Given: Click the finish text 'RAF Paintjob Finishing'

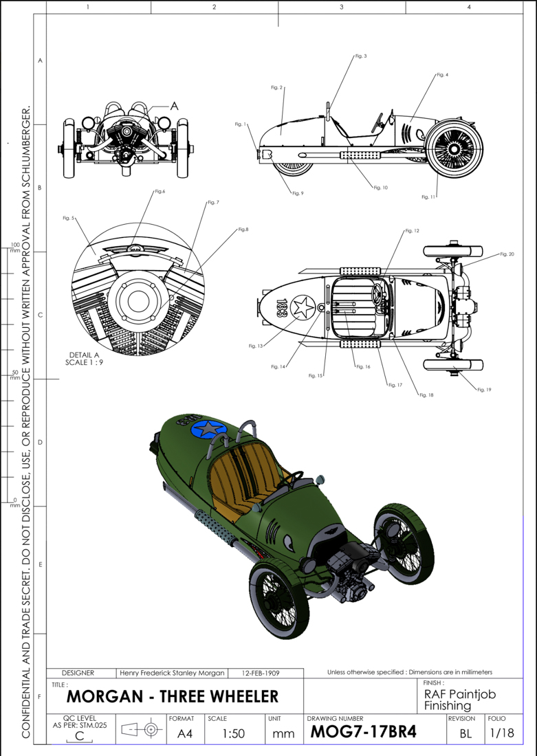Looking at the screenshot, I should [460, 700].
